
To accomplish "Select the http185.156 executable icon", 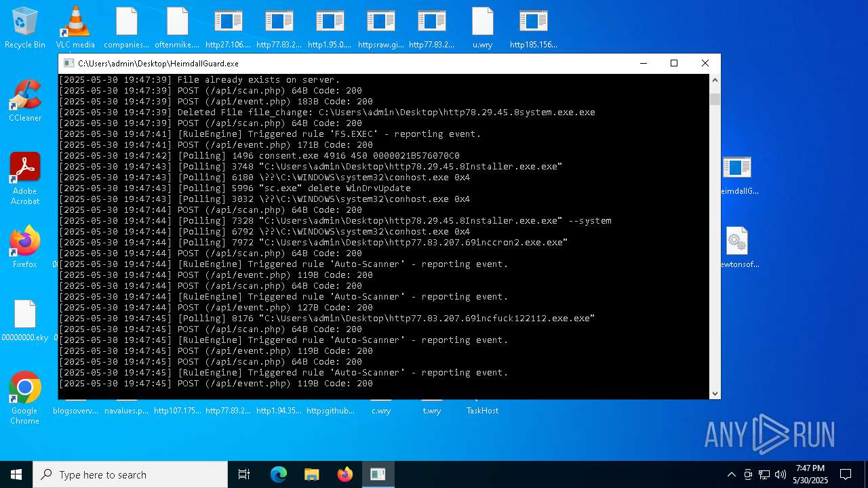I will (533, 27).
